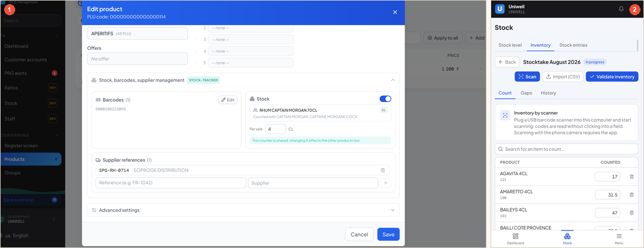Select the Count sub-tab
The image size is (644, 248).
click(505, 93)
